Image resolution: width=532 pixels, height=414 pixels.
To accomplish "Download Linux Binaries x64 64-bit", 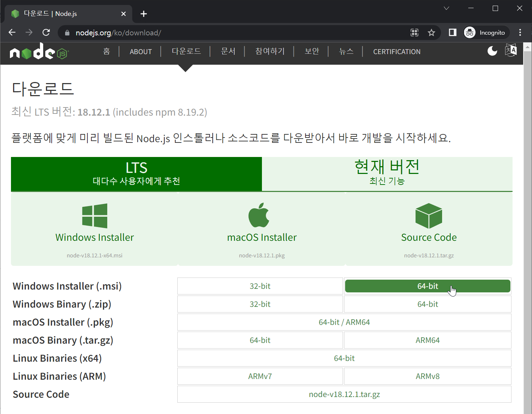I will (344, 358).
